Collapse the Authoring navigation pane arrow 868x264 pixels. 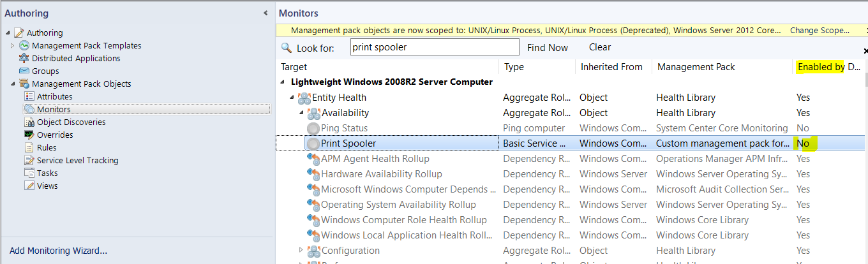click(266, 13)
